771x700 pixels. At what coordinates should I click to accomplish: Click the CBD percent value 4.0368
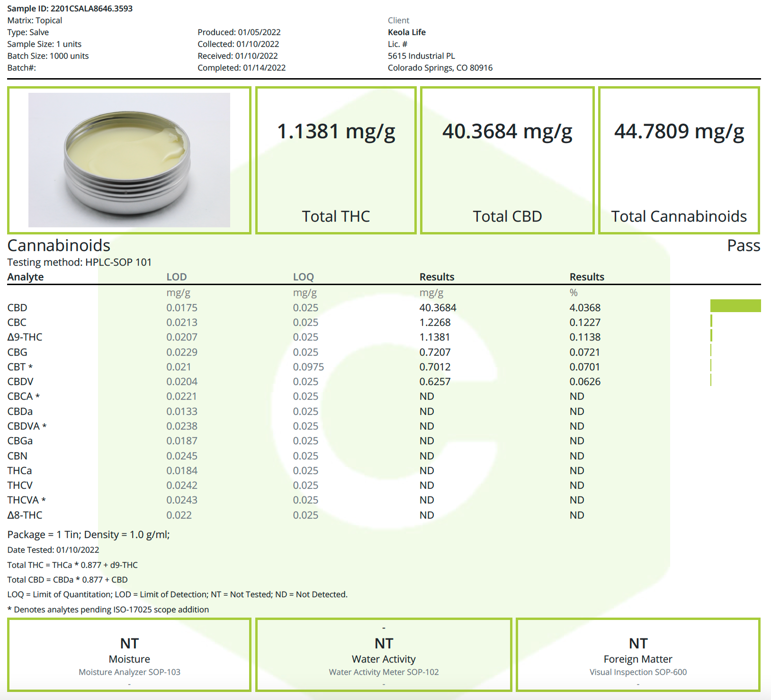[585, 308]
